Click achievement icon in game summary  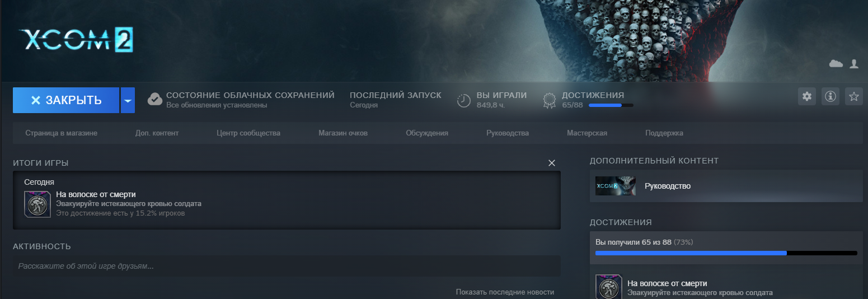38,204
